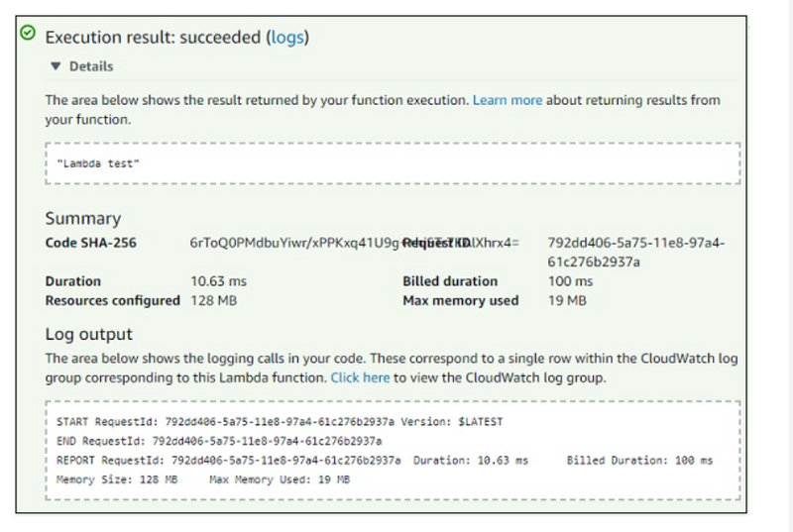
Task: Follow the Learn more link
Action: tap(508, 100)
